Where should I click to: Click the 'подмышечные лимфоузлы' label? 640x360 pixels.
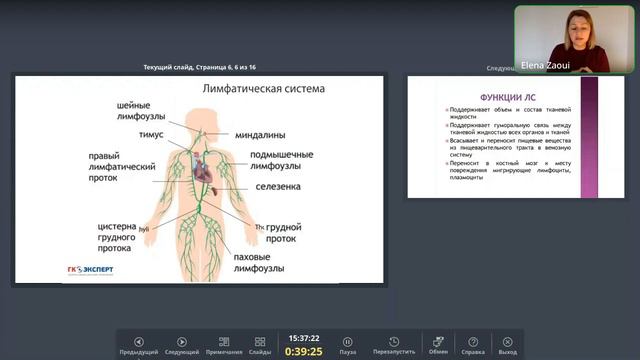tap(282, 160)
